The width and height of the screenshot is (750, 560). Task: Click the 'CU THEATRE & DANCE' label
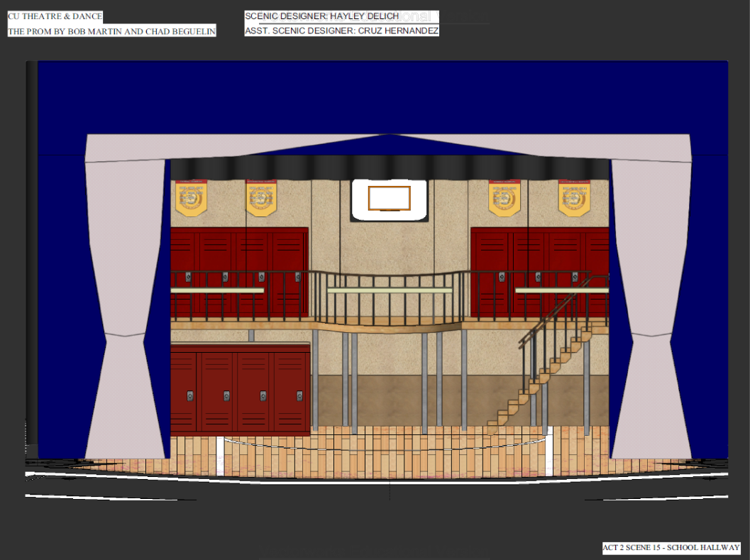click(55, 16)
